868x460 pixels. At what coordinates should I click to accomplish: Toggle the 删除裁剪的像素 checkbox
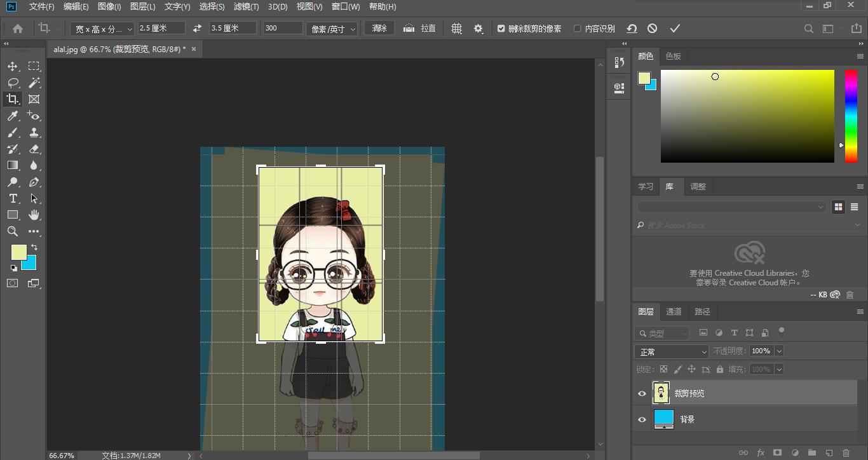(x=501, y=29)
